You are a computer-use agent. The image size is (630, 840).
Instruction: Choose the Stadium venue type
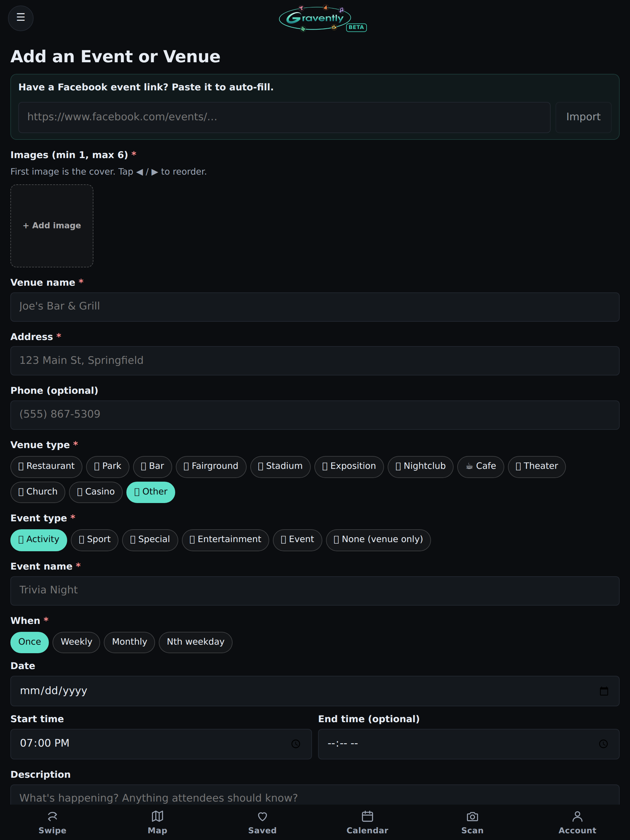[280, 466]
